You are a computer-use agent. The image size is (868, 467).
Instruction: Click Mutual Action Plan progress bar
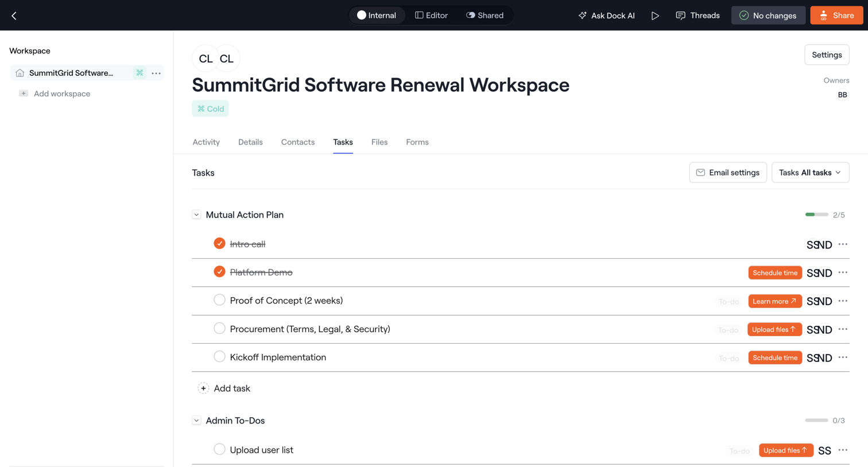point(816,215)
